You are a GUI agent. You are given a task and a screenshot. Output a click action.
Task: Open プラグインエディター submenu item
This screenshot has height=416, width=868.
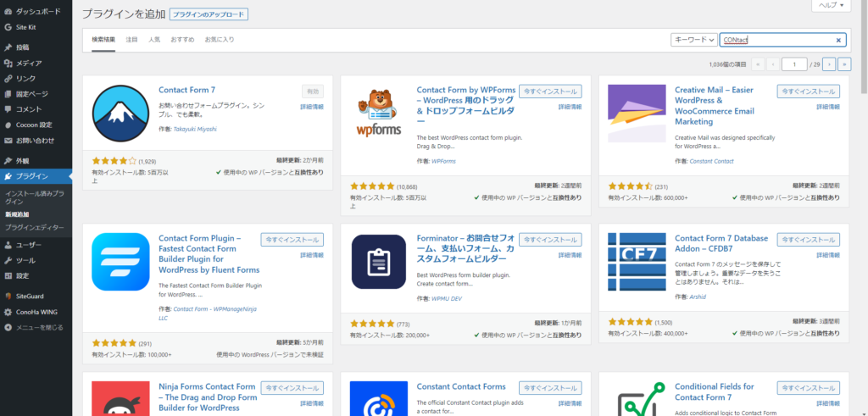[34, 228]
